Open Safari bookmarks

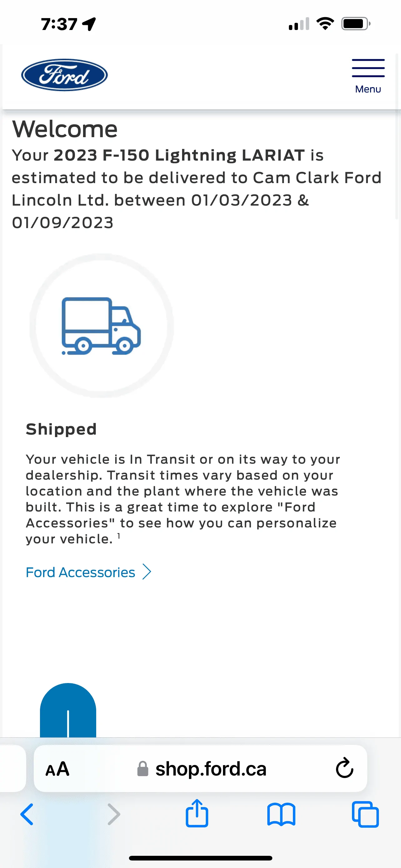pos(281,814)
